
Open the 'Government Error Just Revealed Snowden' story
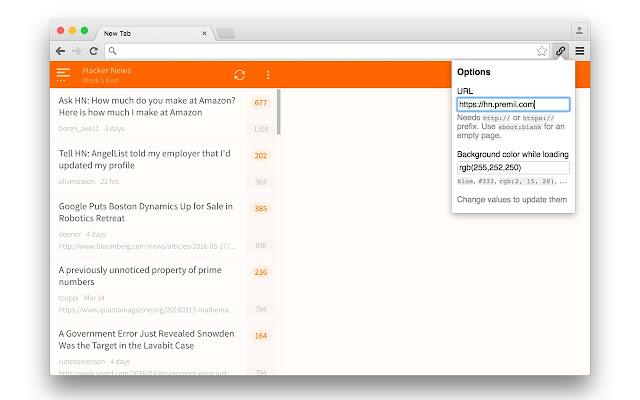[147, 340]
